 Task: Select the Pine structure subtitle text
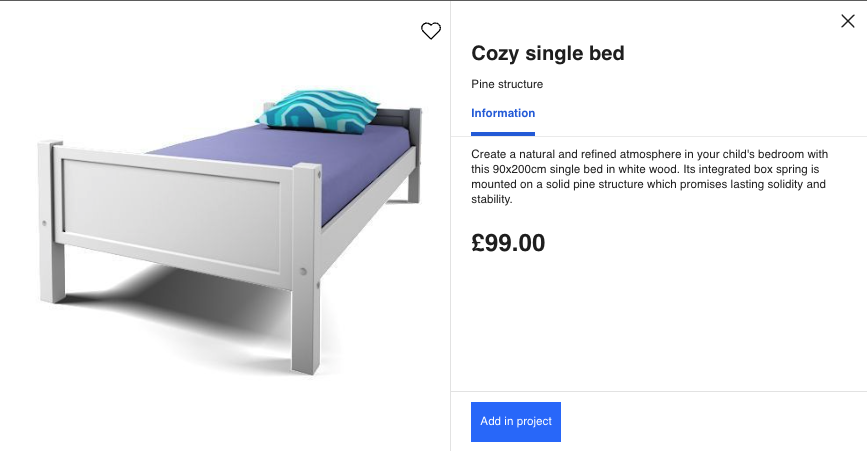click(507, 85)
